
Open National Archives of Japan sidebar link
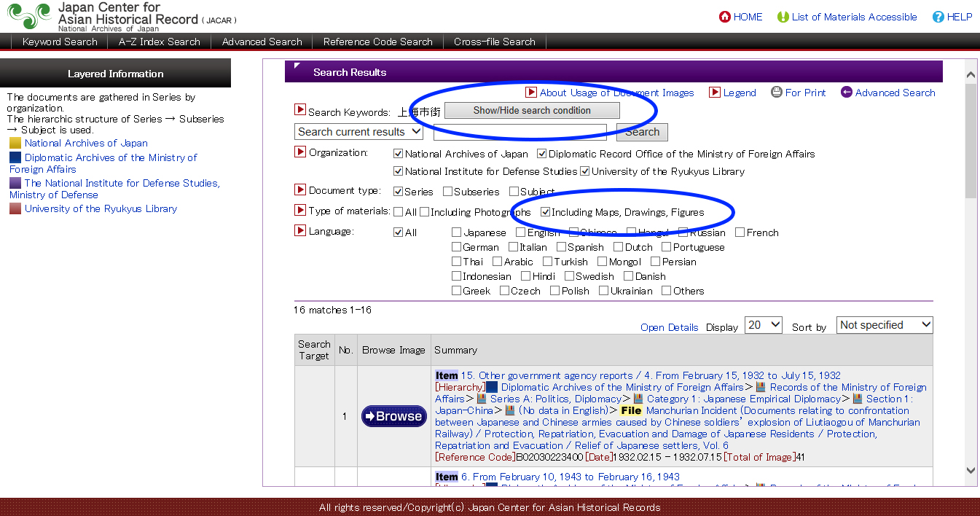86,143
